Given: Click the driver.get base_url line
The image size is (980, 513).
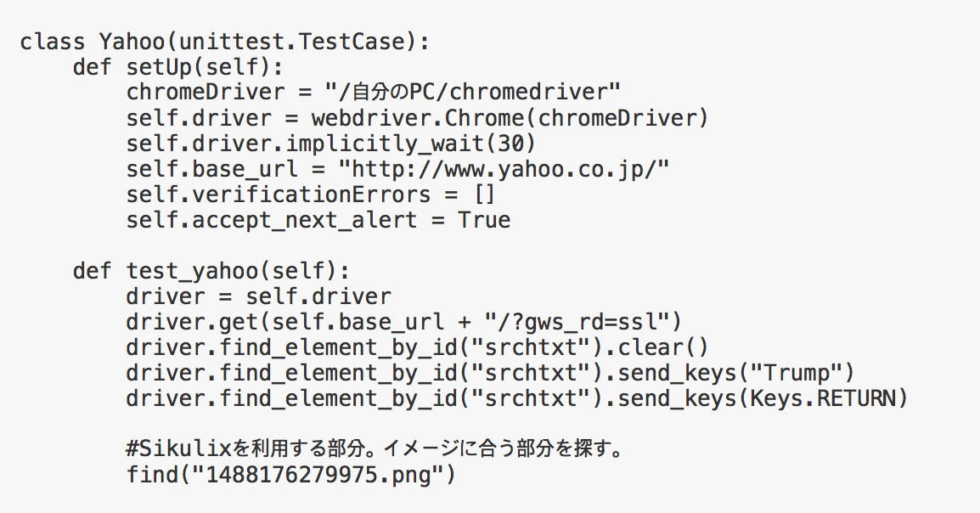Looking at the screenshot, I should click(x=403, y=323).
